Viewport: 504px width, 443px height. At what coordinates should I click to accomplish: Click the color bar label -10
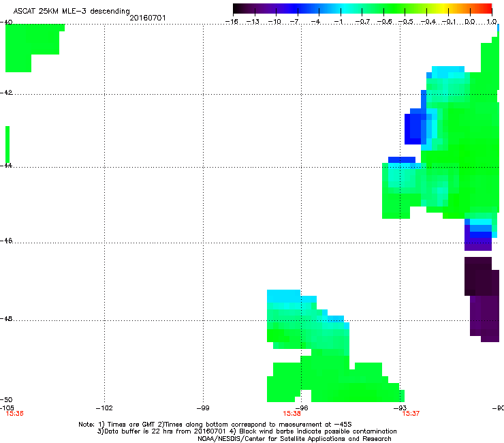tap(274, 22)
